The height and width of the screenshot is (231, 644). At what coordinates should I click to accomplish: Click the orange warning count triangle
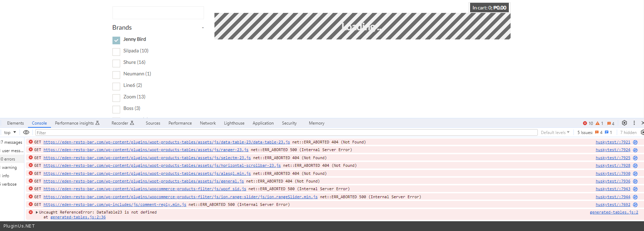coord(598,123)
